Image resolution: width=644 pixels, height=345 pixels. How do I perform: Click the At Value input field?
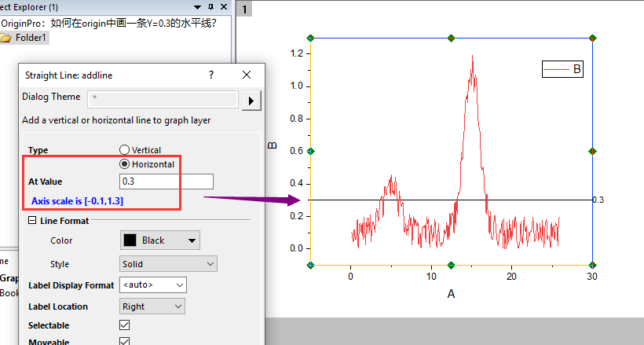(x=166, y=182)
